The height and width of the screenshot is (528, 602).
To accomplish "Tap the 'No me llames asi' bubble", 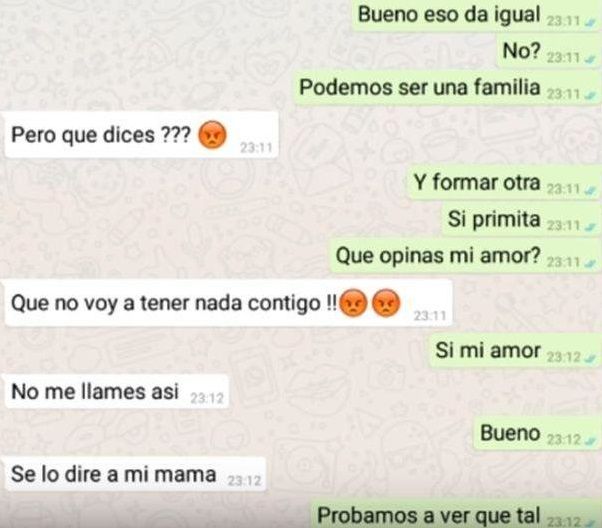I will coord(117,392).
